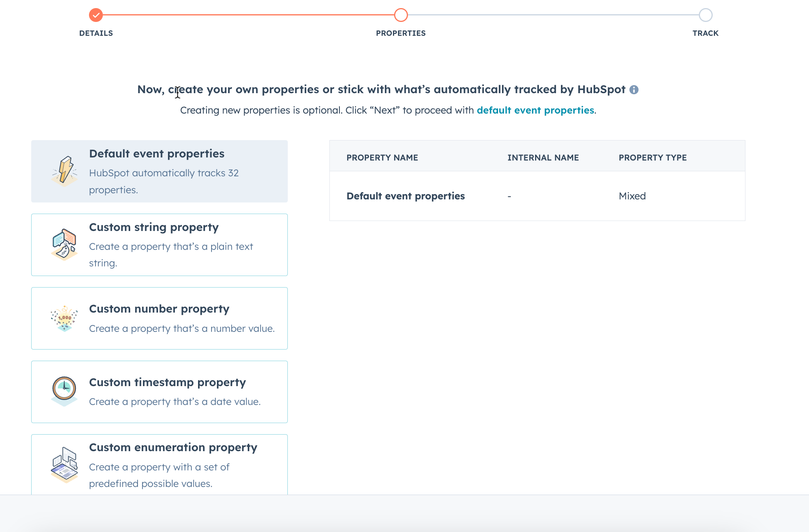Click the PROPERTY TYPE column header
The image size is (809, 532).
click(x=652, y=157)
